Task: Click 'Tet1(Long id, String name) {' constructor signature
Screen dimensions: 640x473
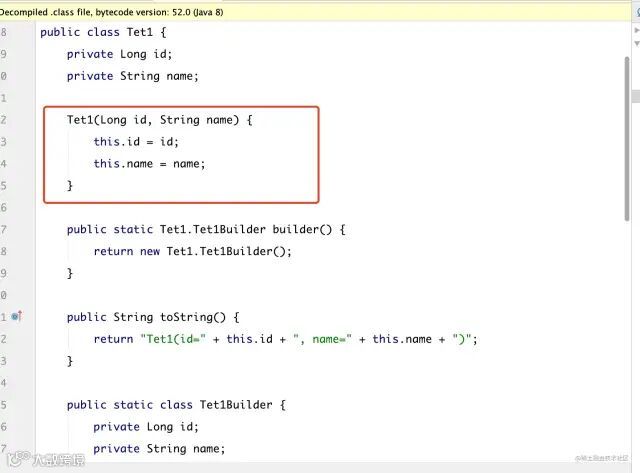Action: [160, 120]
